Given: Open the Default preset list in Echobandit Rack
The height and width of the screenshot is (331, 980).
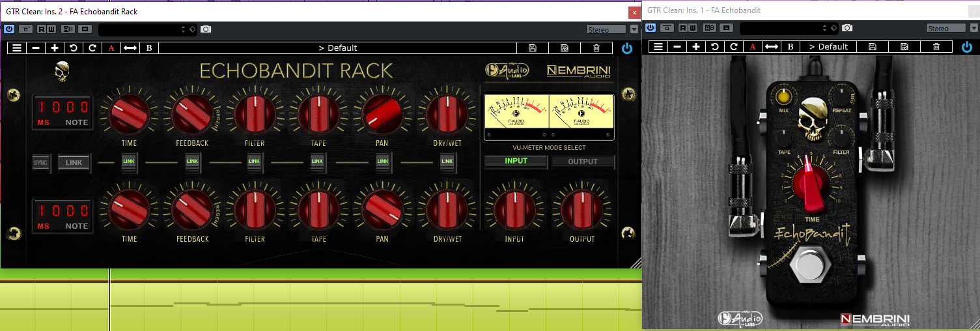Looking at the screenshot, I should point(337,48).
